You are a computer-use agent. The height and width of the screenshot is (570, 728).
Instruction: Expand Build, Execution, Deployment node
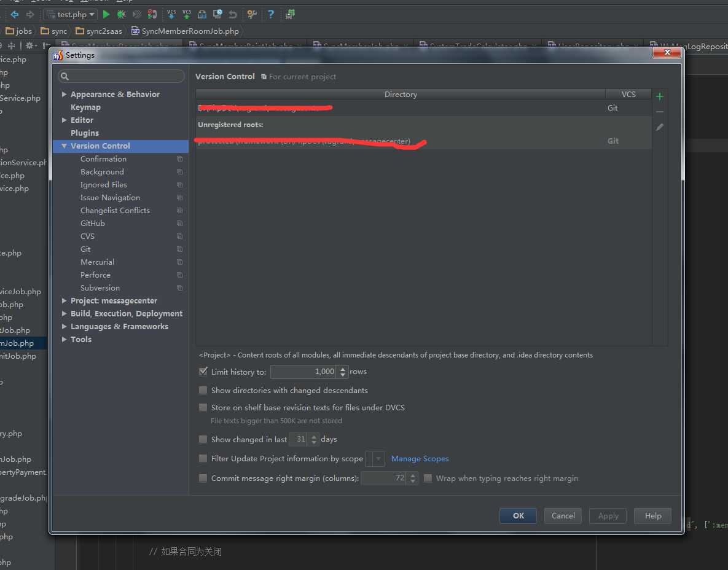click(x=64, y=314)
